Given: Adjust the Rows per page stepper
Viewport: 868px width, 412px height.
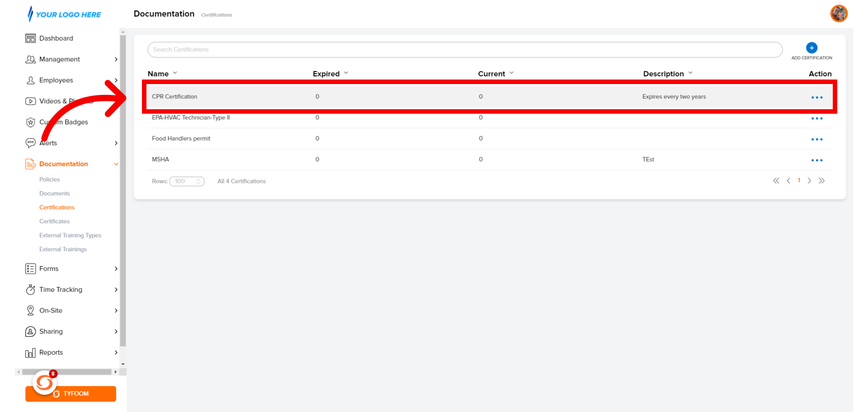Looking at the screenshot, I should point(199,181).
